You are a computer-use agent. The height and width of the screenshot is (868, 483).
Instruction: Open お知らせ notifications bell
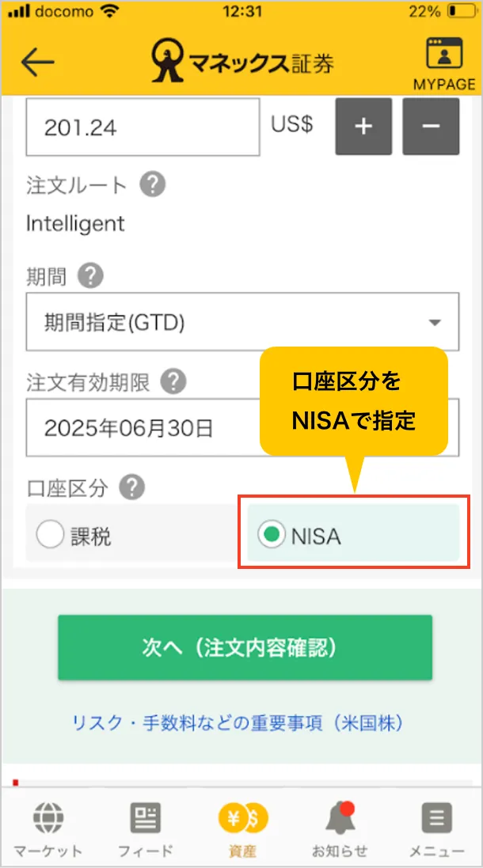339,828
